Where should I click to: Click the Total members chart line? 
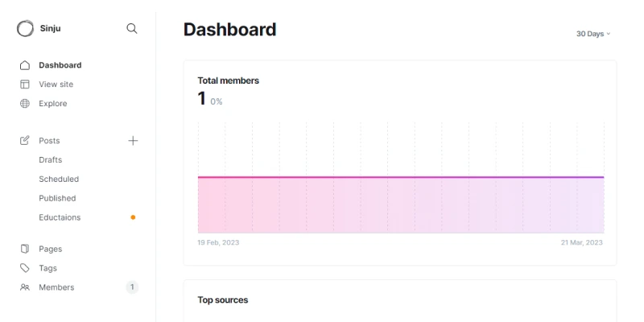tap(400, 176)
